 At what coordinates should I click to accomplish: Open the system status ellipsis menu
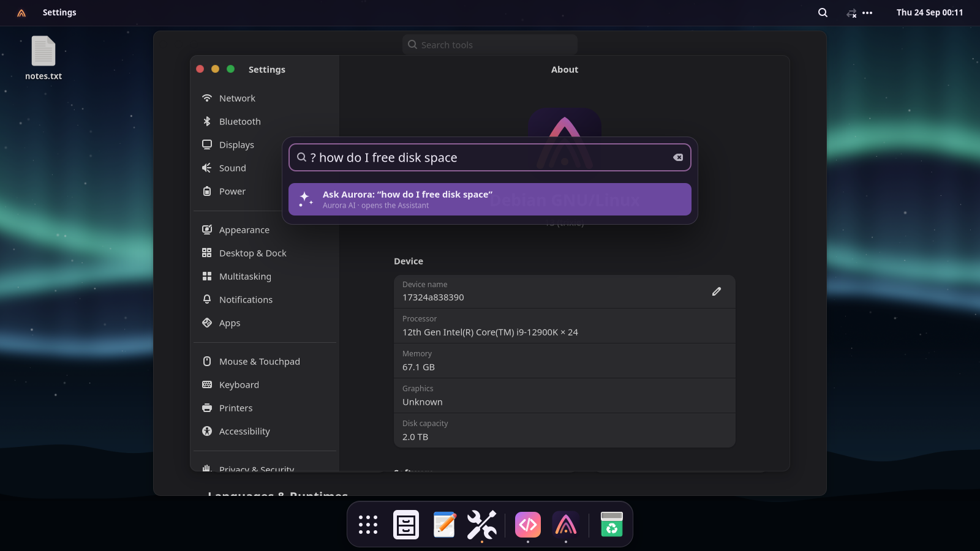867,13
